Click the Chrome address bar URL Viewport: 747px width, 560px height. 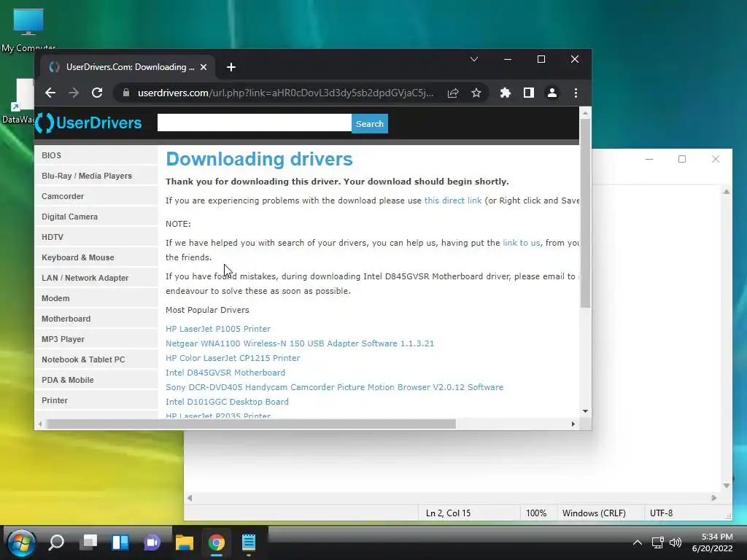[285, 93]
